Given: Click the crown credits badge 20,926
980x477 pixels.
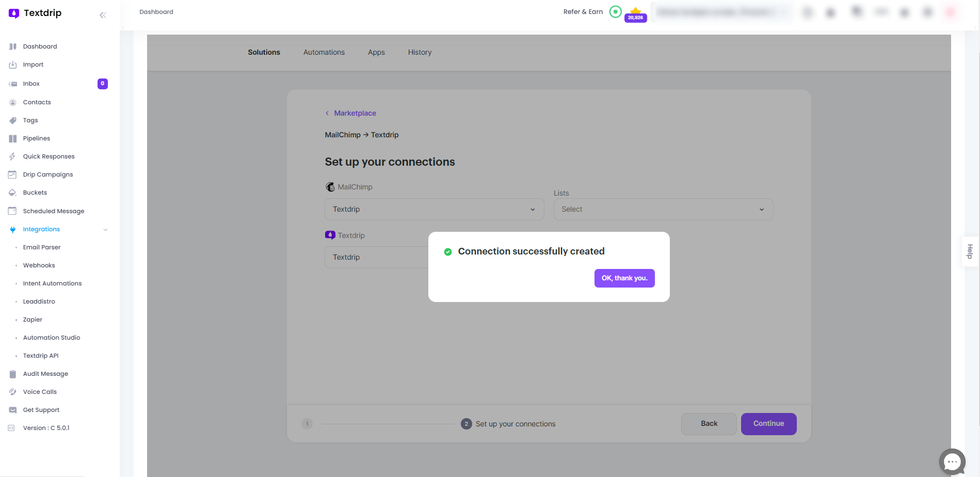Looking at the screenshot, I should point(635,14).
